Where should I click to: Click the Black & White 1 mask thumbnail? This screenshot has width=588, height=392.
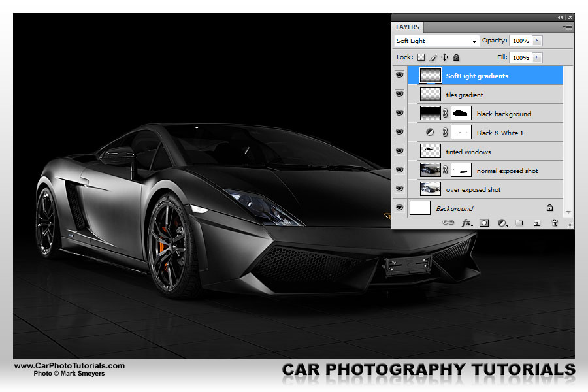point(461,132)
